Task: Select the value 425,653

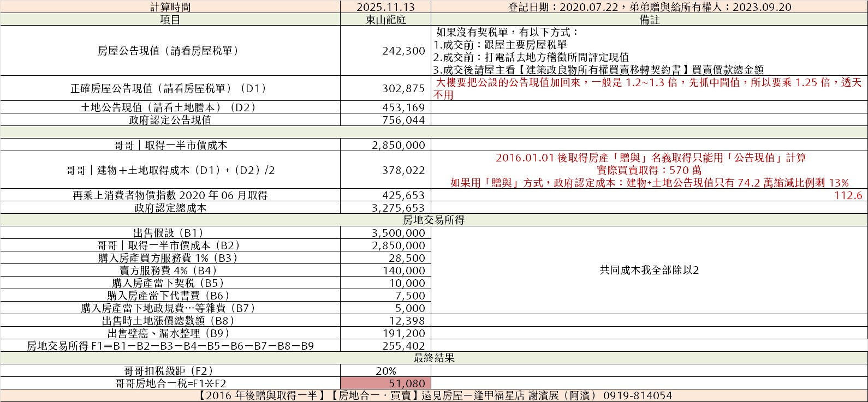Action: [x=404, y=195]
